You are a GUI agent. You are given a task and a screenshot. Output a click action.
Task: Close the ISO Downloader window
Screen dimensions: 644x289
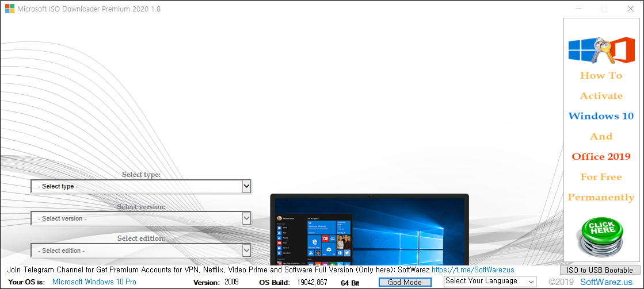pyautogui.click(x=630, y=9)
